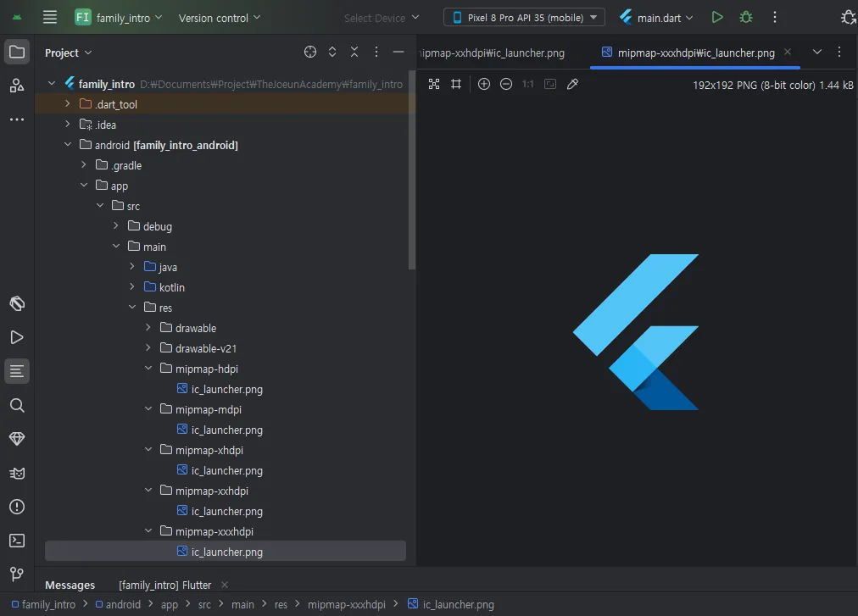The image size is (858, 616).
Task: Expand the kotlin folder
Action: (132, 286)
